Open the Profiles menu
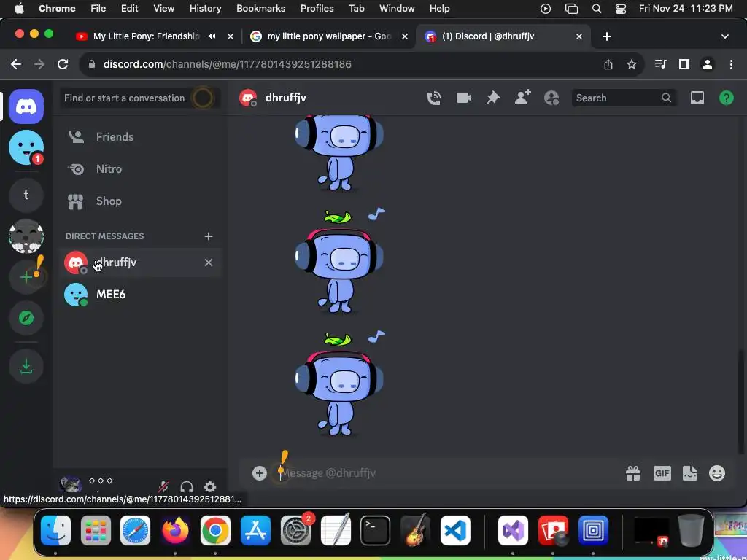Screen dimensions: 747x560 point(317,8)
